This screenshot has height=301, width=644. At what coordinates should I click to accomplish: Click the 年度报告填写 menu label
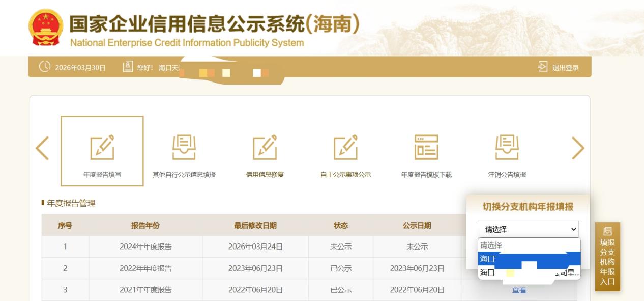click(102, 175)
